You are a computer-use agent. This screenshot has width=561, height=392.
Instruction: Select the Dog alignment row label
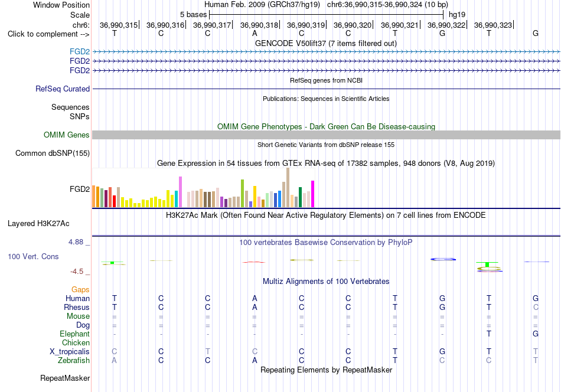point(83,325)
